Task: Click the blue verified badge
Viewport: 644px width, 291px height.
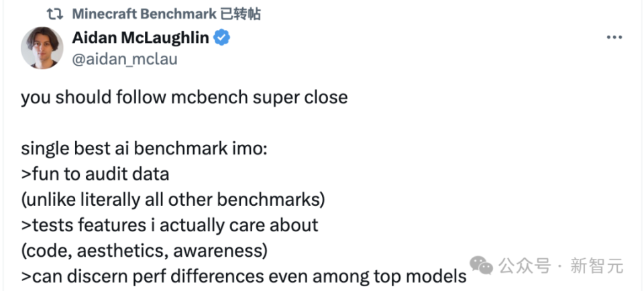Action: [222, 38]
